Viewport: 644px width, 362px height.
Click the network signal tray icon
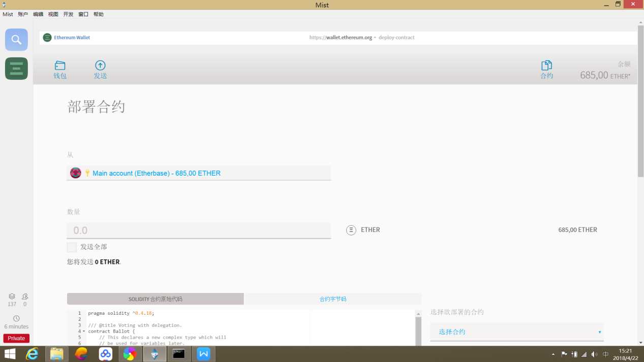click(x=584, y=354)
